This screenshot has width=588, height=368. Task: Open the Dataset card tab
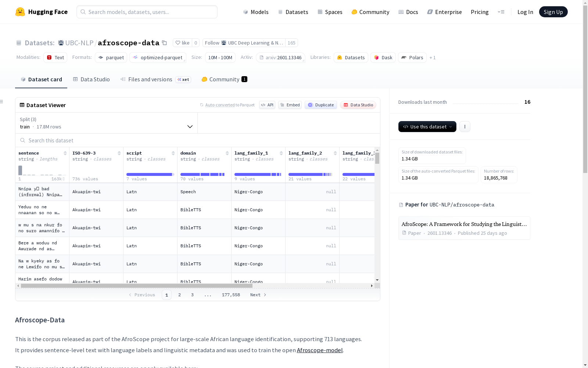coord(41,79)
